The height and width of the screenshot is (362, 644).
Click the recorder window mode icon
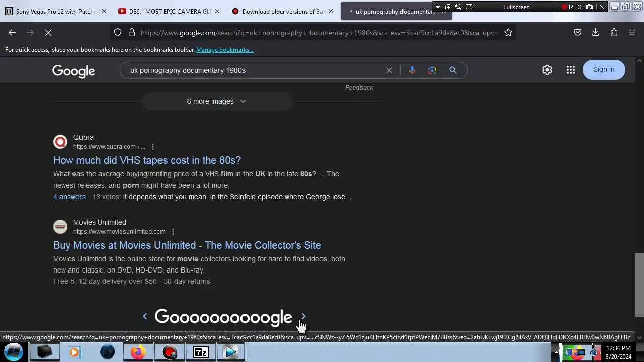[x=447, y=7]
